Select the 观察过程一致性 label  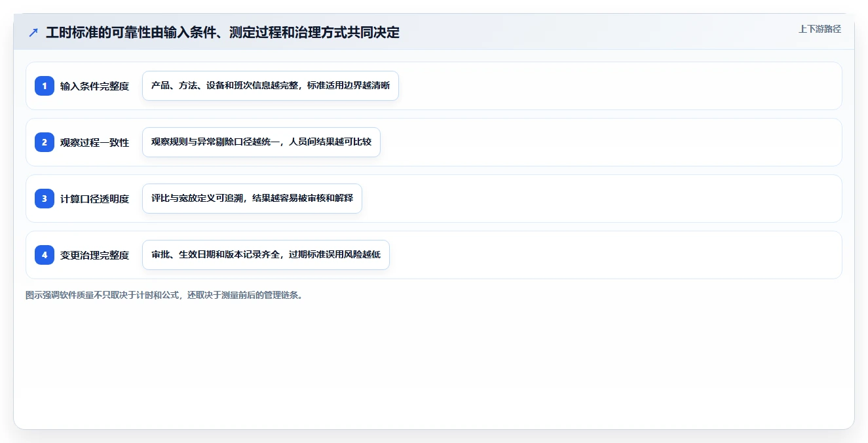94,142
